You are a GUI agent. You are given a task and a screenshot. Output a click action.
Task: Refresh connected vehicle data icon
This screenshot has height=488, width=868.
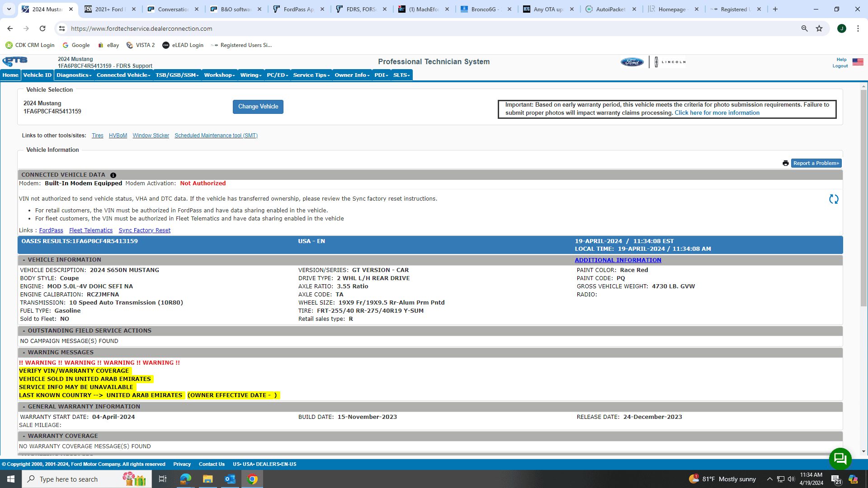[x=834, y=199]
